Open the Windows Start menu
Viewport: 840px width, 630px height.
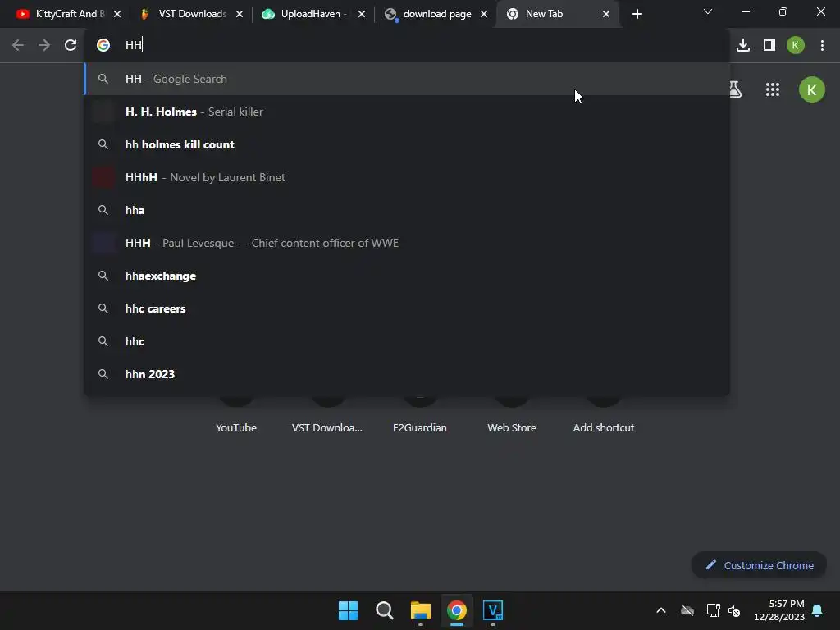click(348, 610)
